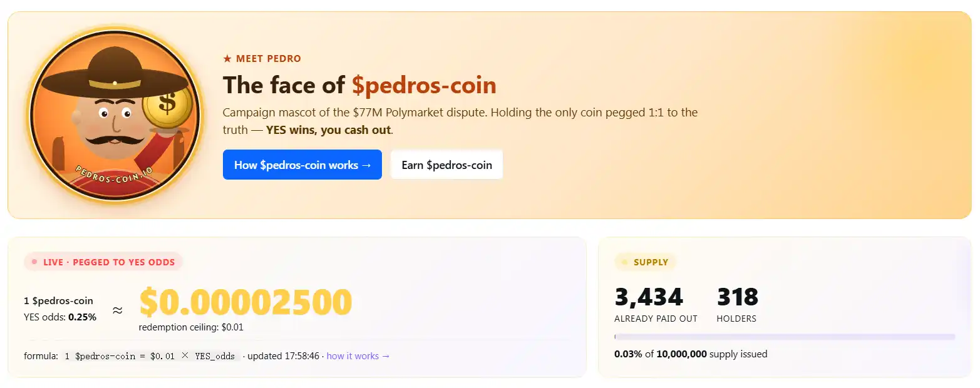Screen dimensions: 980x388
Task: Click the red live dot indicator
Action: point(34,262)
